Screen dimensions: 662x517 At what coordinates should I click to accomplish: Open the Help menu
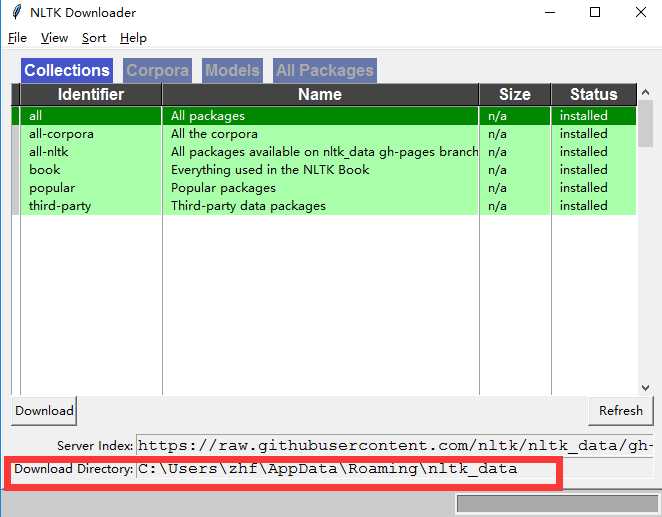point(133,38)
